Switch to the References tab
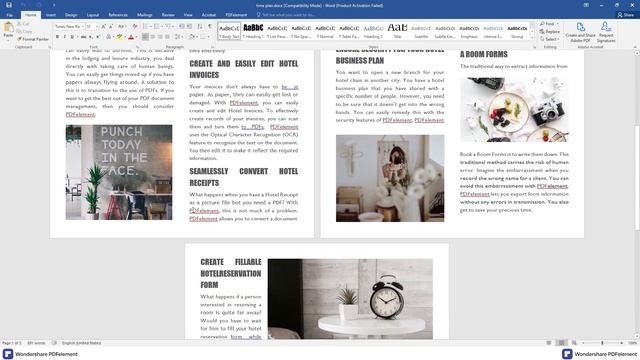The height and width of the screenshot is (360, 640). tap(118, 15)
